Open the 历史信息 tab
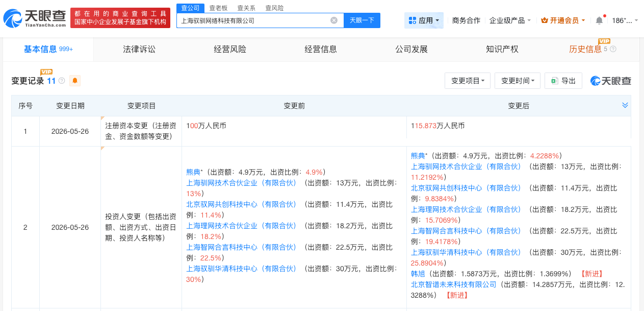The width and height of the screenshot is (644, 311). (585, 49)
